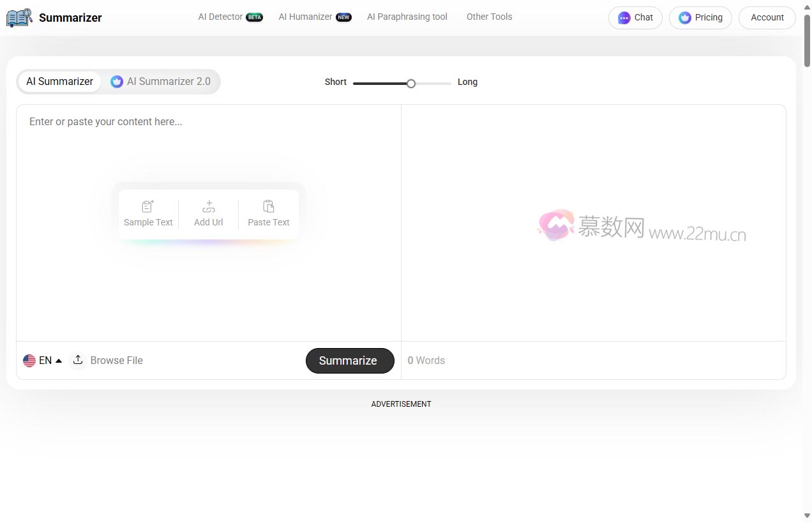Click the US flag language icon
The image size is (812, 523).
pyautogui.click(x=29, y=360)
